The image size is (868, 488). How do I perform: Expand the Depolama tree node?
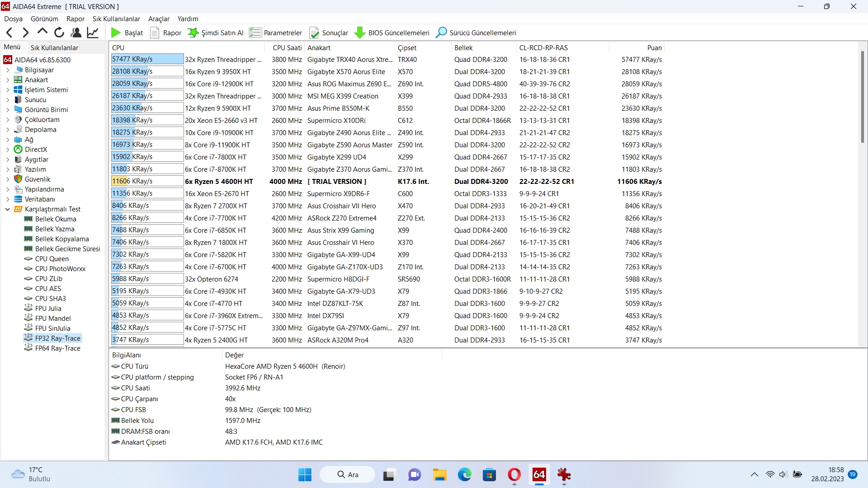(x=7, y=130)
